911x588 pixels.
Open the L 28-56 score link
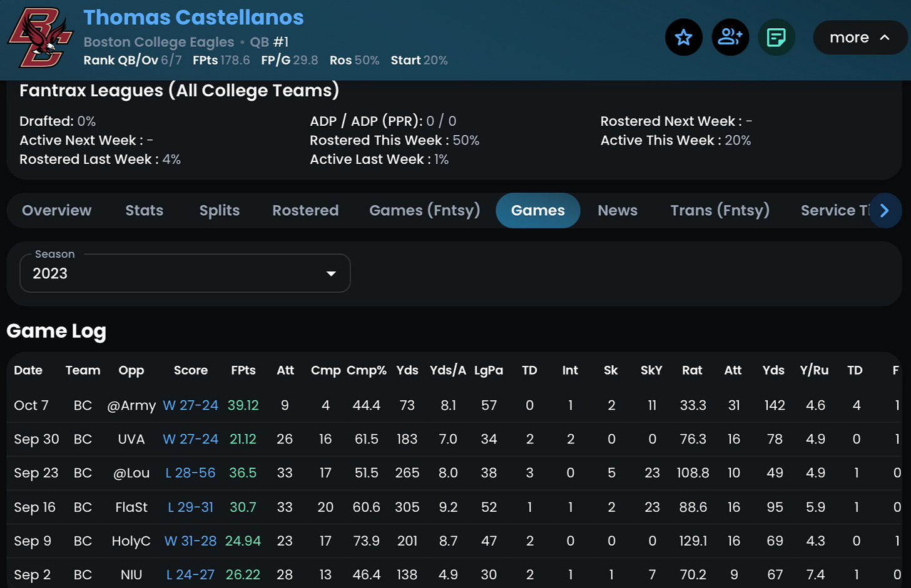pos(190,473)
